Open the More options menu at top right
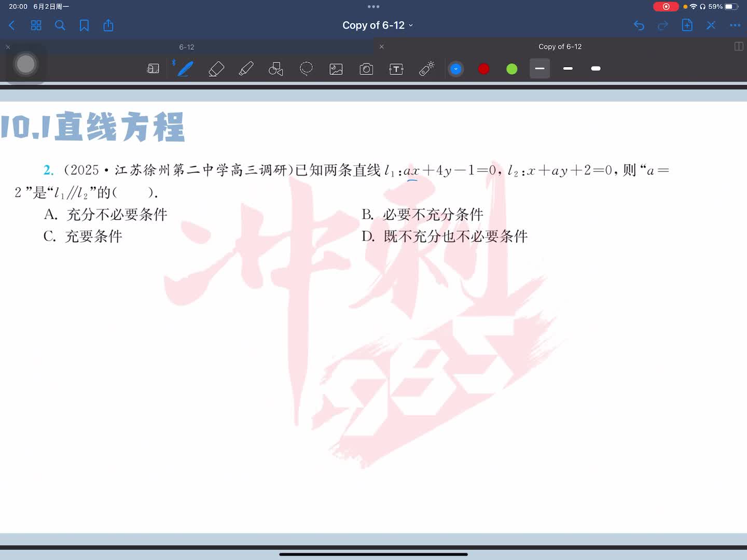The image size is (747, 560). (x=735, y=25)
